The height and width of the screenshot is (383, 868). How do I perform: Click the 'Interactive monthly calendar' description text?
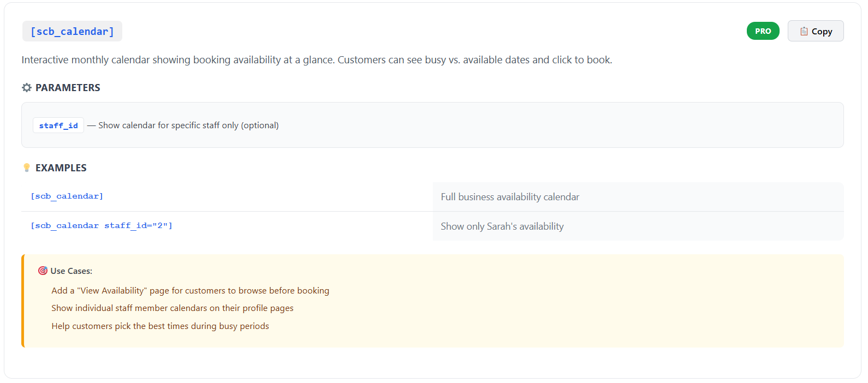317,59
